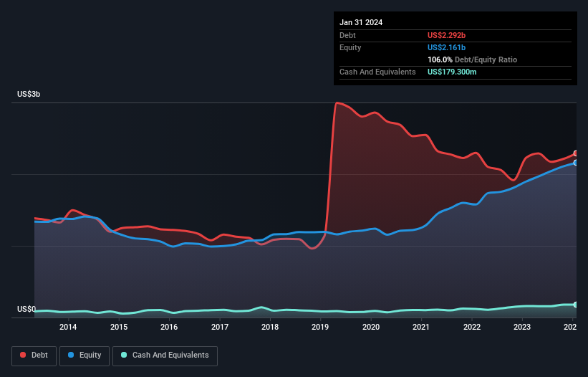Screen dimensions: 588x377
Task: Click the US$179.300m cash value
Action: pos(452,72)
